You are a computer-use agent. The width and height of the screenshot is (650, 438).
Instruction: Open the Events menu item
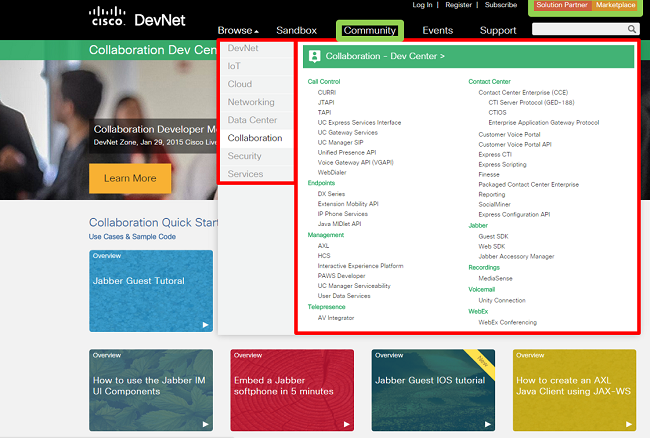click(x=437, y=30)
